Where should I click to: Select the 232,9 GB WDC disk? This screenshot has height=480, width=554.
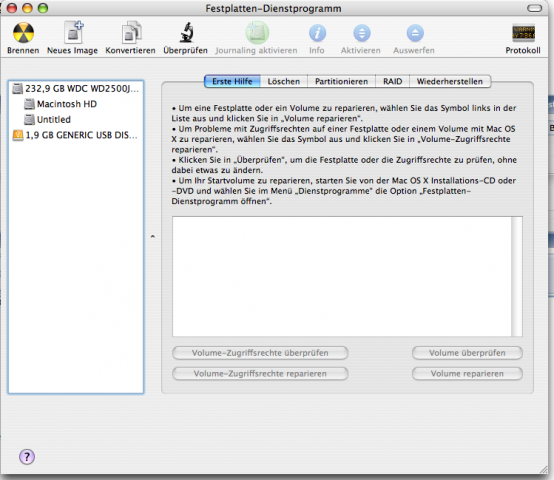[76, 88]
